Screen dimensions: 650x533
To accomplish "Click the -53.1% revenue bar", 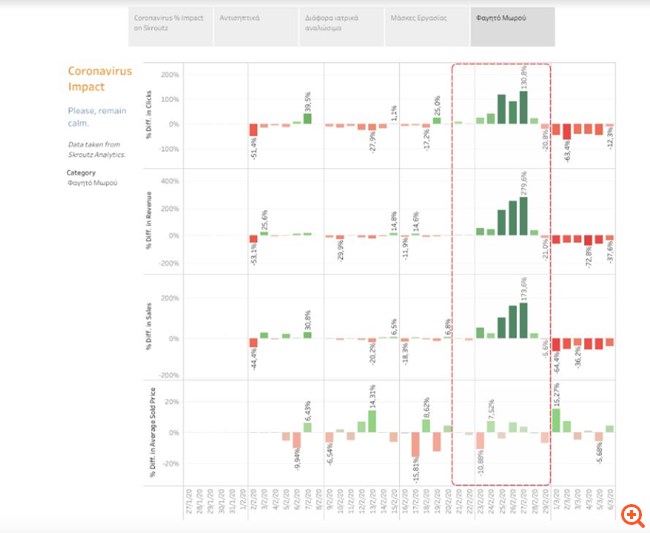I will click(x=254, y=239).
